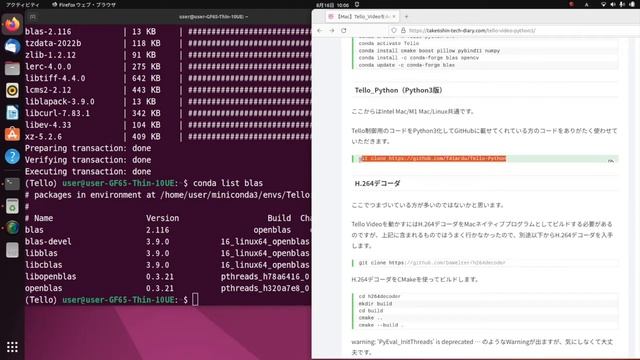Click 'Preparing transaction: done' line
This screenshot has width=640, height=360.
[x=88, y=148]
